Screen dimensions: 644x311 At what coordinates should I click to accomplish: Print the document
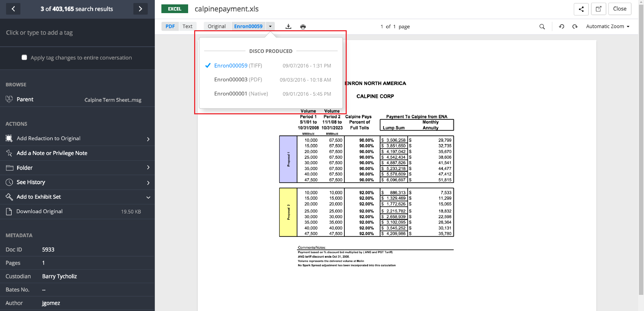(x=303, y=27)
